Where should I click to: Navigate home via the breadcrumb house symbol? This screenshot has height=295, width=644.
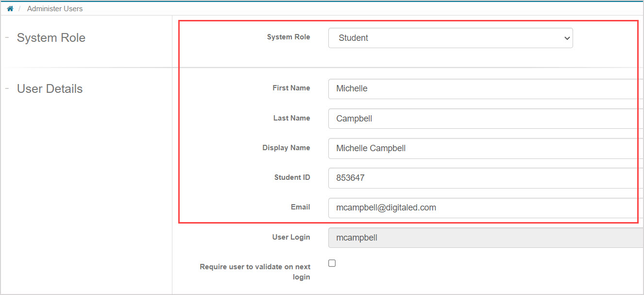coord(10,8)
